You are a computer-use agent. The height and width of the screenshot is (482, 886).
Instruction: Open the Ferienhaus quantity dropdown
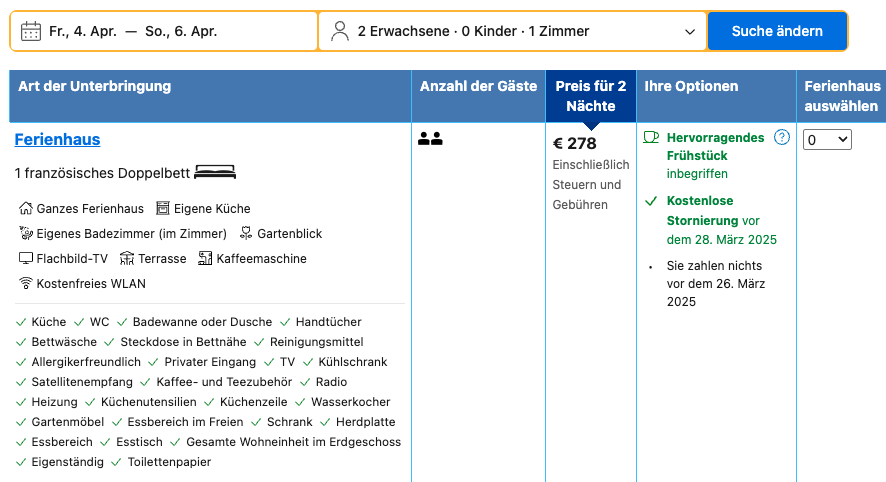827,140
